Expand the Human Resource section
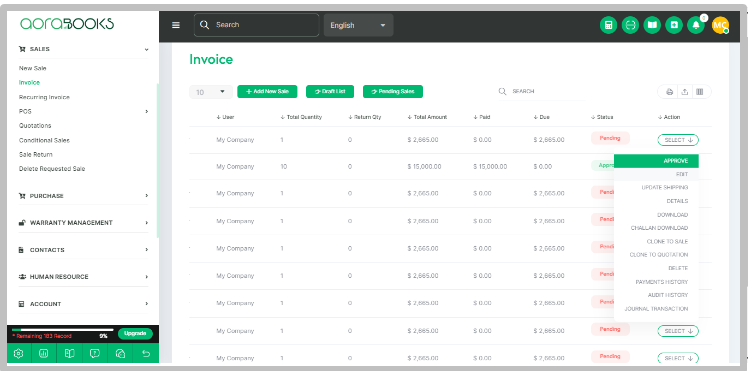Image resolution: width=748 pixels, height=371 pixels. pyautogui.click(x=146, y=277)
